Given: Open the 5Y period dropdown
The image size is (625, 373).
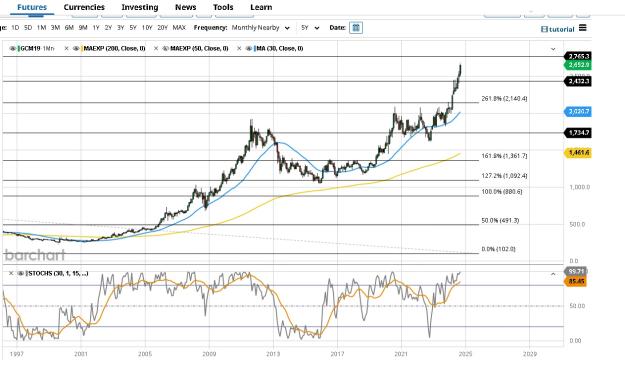Looking at the screenshot, I should click(310, 28).
